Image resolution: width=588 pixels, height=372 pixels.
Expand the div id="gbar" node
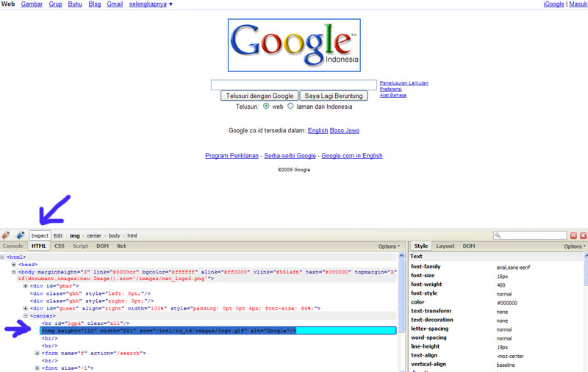pyautogui.click(x=26, y=286)
